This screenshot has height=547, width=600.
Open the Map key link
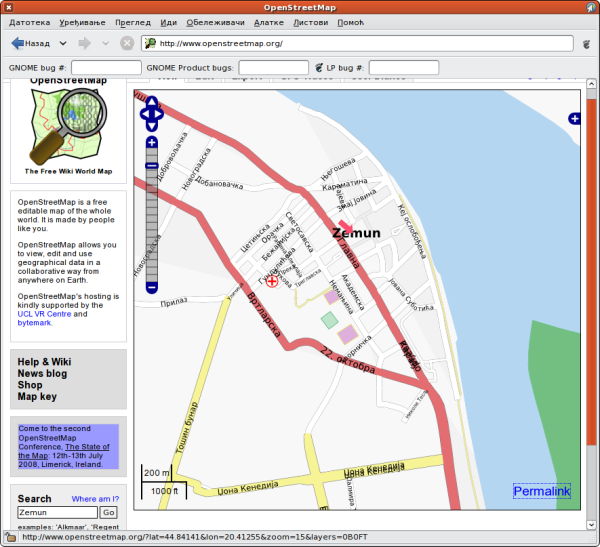pyautogui.click(x=37, y=397)
